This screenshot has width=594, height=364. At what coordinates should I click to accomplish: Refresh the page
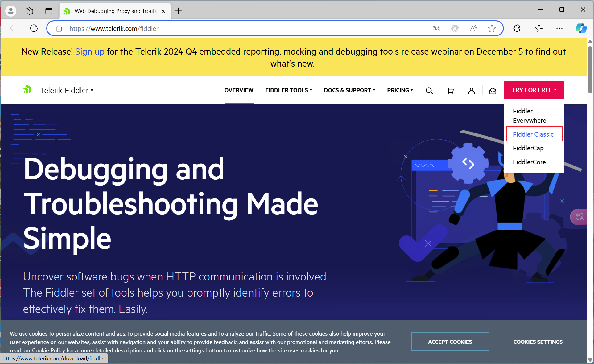click(x=34, y=28)
